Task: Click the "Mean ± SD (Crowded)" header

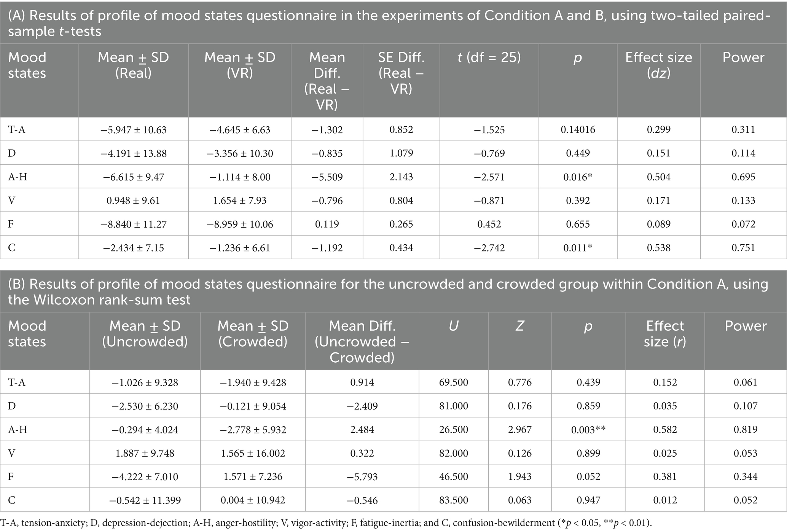Action: (253, 333)
